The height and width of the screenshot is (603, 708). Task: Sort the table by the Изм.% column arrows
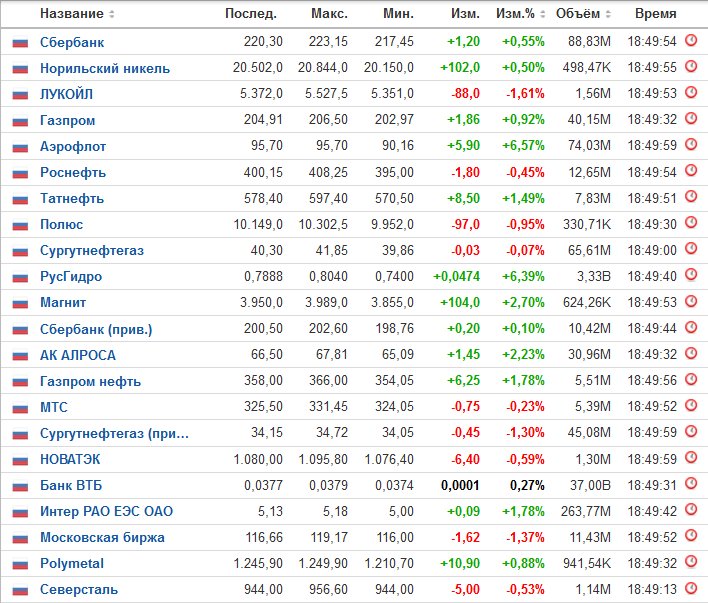point(542,14)
